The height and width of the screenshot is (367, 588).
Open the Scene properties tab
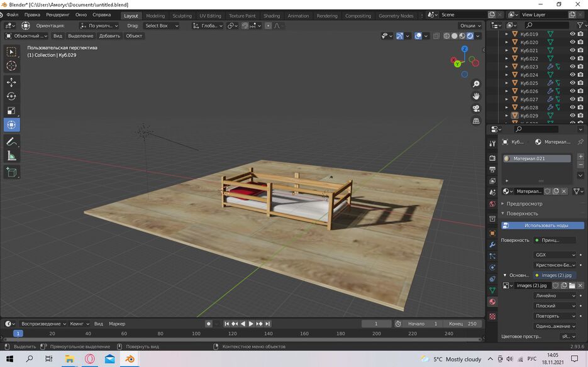point(492,192)
